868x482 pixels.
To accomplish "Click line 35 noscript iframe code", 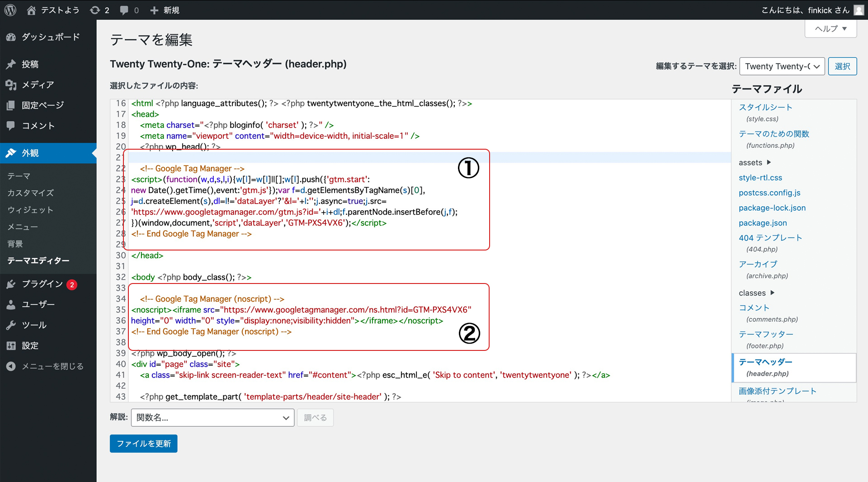I will (301, 310).
